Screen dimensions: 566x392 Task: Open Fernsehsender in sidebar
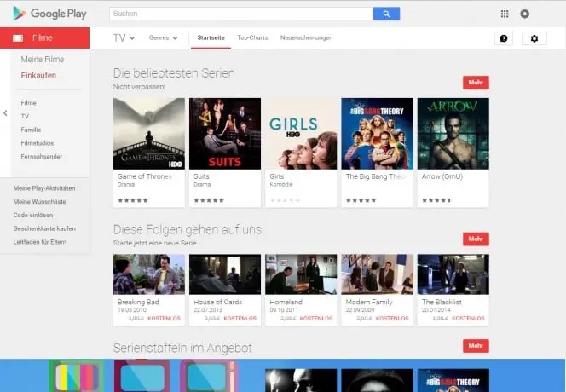pos(42,156)
